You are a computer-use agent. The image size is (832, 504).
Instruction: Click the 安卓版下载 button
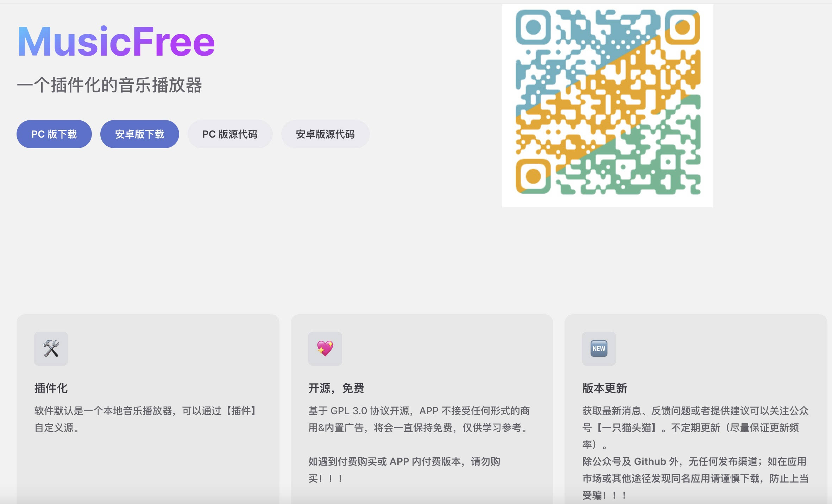[x=140, y=134]
